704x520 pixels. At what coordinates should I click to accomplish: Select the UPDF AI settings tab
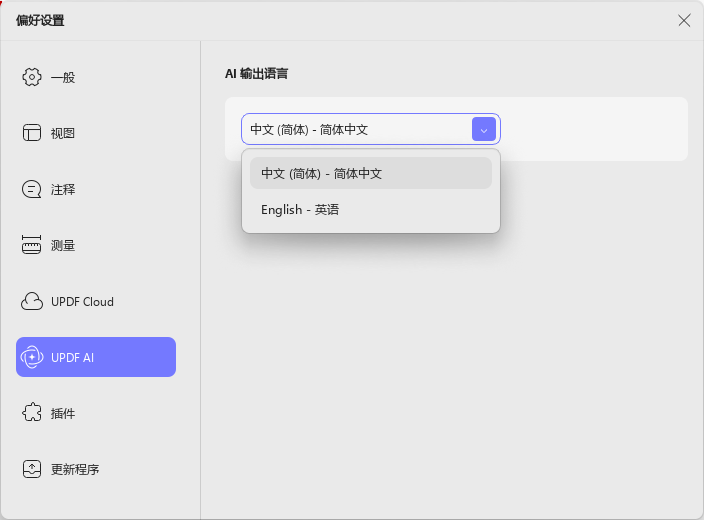[x=96, y=357]
